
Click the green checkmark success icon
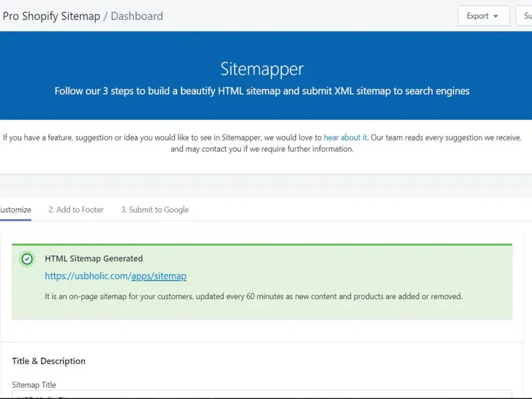pos(27,259)
